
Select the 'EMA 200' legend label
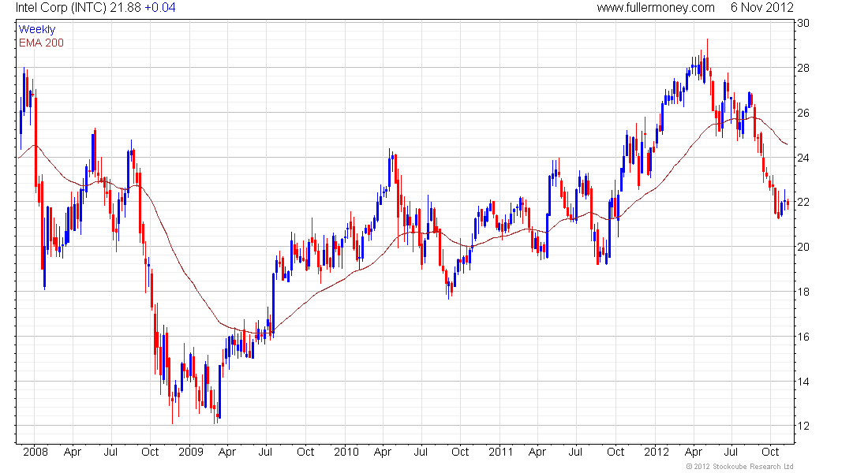coord(41,43)
